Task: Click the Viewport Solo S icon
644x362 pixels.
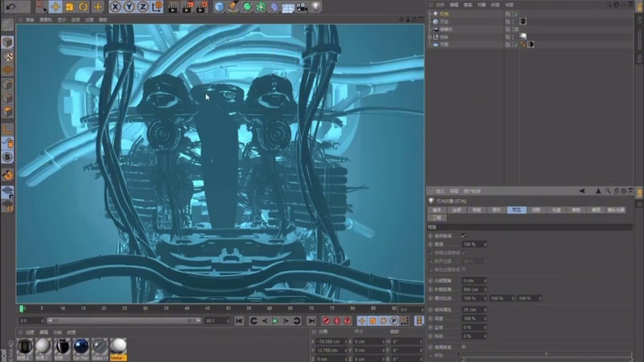Action: coord(8,157)
